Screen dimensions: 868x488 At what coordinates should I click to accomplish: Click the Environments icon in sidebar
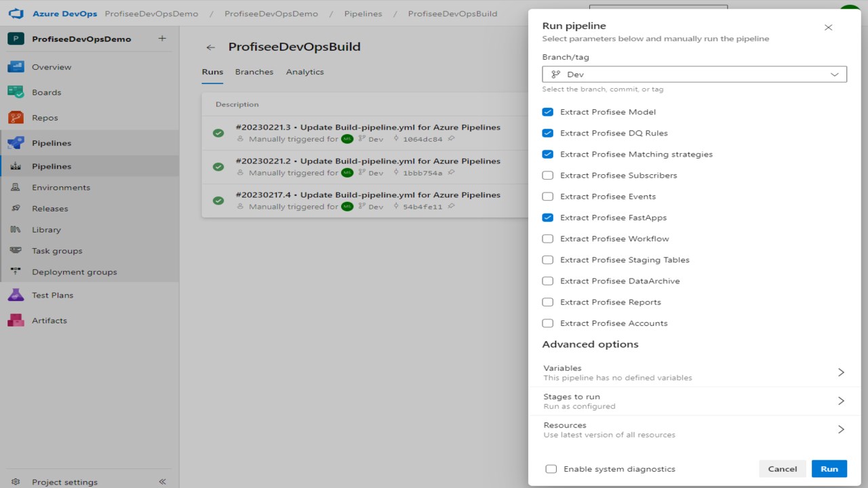point(16,187)
